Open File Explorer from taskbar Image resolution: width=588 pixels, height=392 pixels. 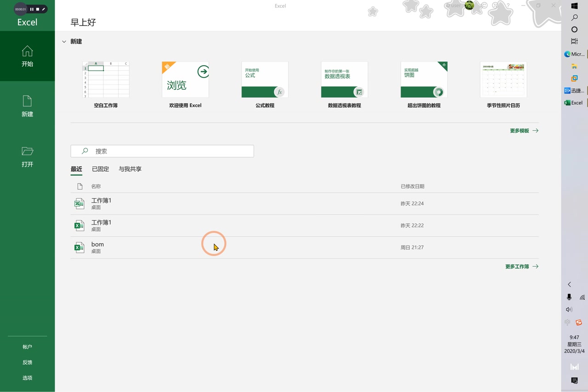pyautogui.click(x=574, y=67)
